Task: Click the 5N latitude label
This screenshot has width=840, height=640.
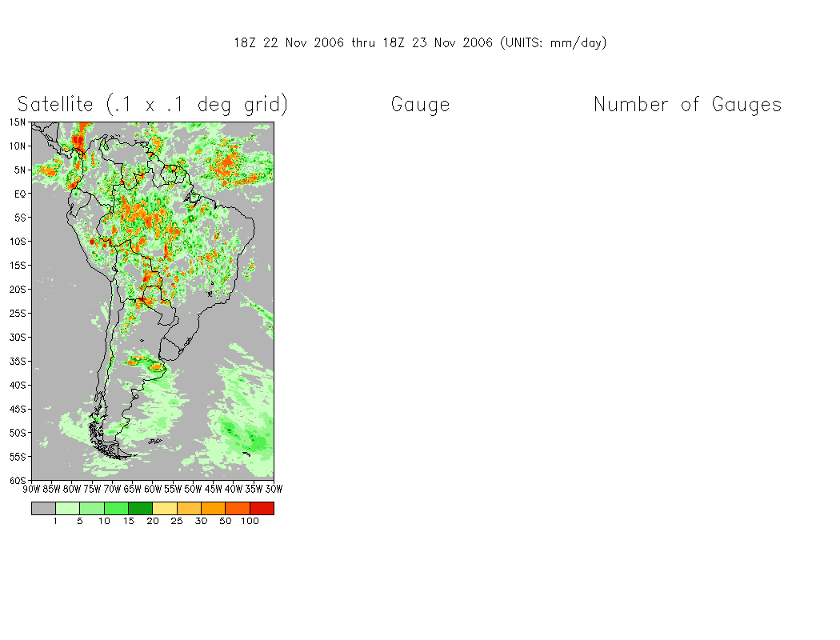Action: click(x=20, y=170)
